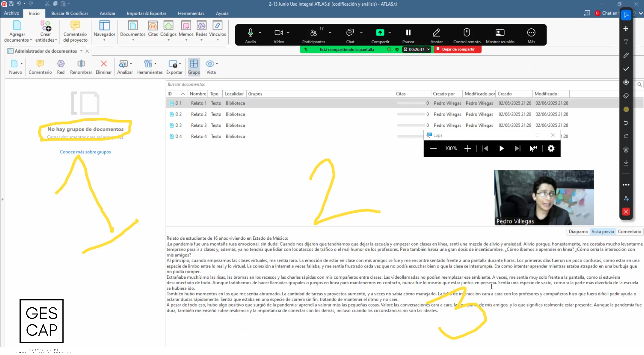This screenshot has height=355, width=644.
Task: Expand Compartir options arrow
Action: [389, 32]
